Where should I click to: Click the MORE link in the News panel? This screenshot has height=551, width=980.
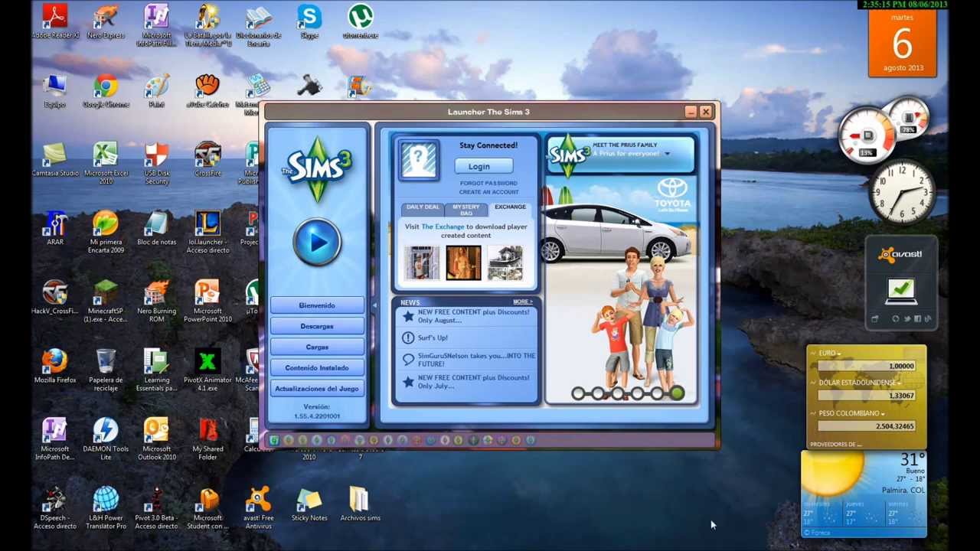(x=522, y=302)
